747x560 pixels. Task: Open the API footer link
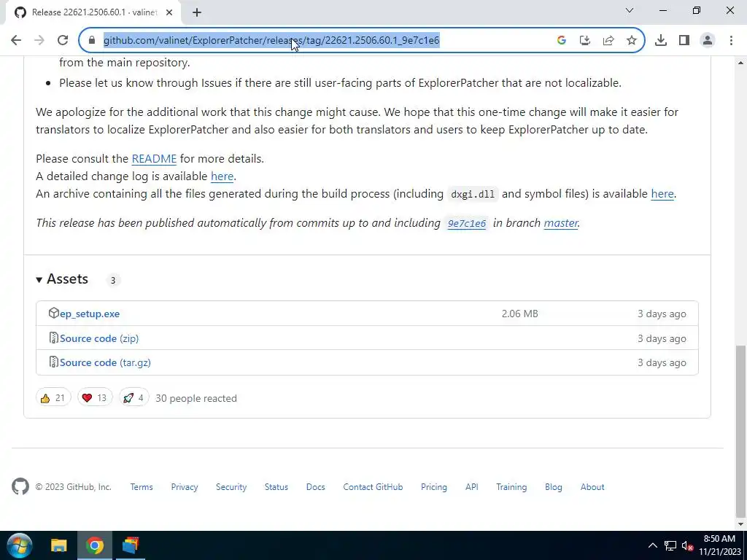coord(472,487)
